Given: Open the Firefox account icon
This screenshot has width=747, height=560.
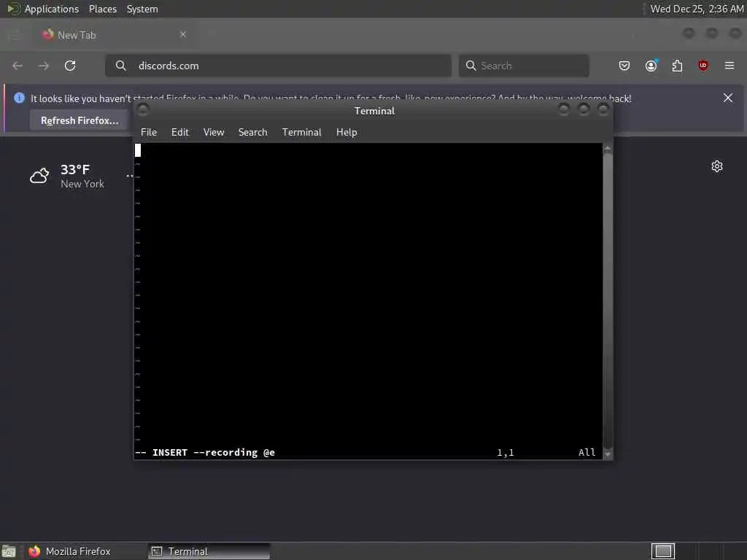Looking at the screenshot, I should click(x=651, y=66).
